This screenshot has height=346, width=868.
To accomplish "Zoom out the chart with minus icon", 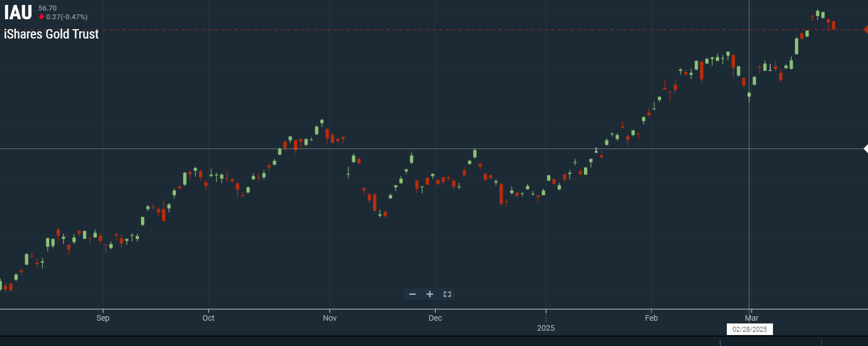I will (x=413, y=294).
